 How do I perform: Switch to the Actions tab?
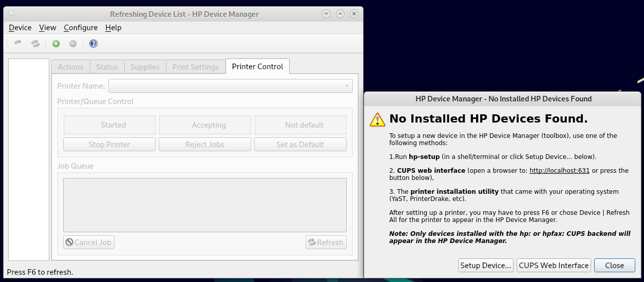70,67
